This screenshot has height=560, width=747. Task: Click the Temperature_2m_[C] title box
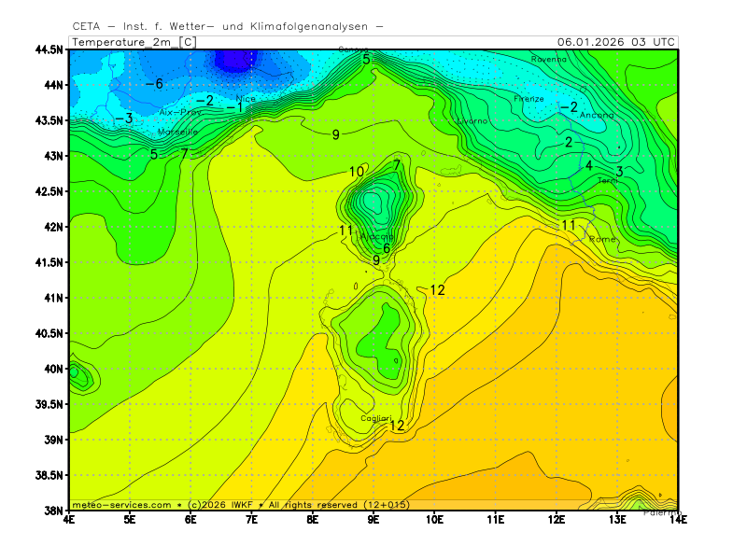(x=134, y=42)
